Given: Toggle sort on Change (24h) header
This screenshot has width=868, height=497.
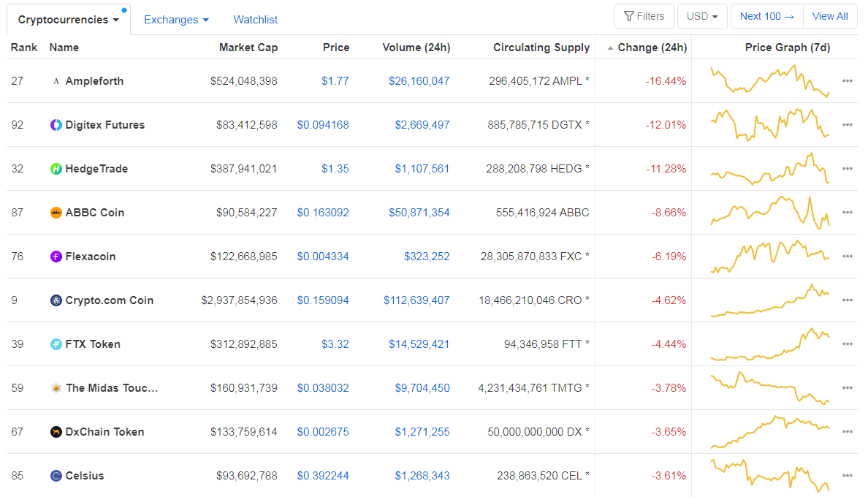Looking at the screenshot, I should click(x=647, y=48).
